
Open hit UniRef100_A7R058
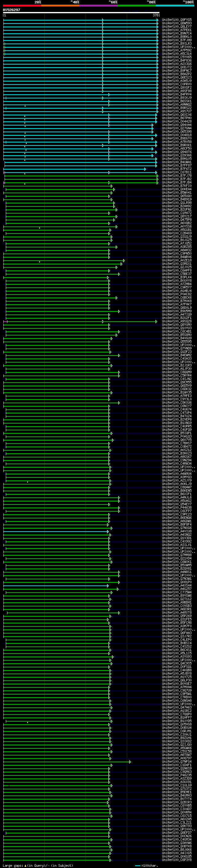pyautogui.click(x=176, y=142)
